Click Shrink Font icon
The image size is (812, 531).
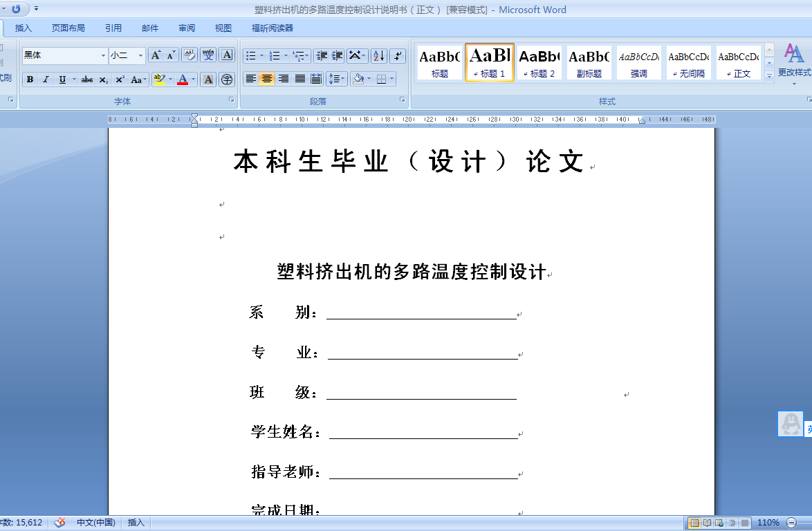tap(172, 55)
